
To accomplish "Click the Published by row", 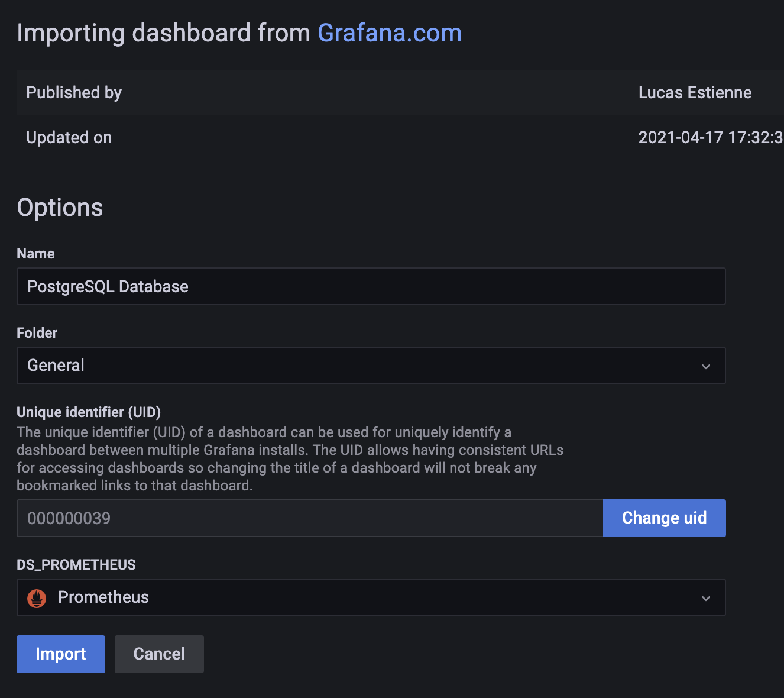I will click(73, 92).
